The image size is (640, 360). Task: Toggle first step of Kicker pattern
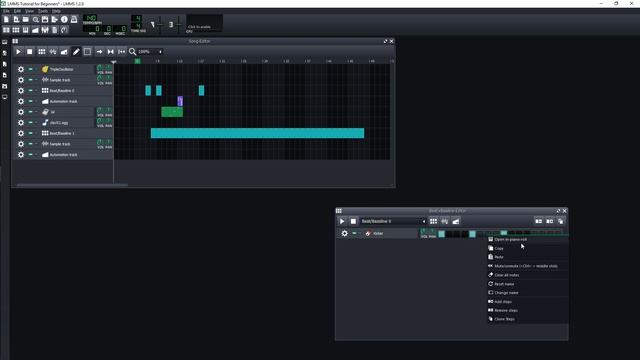[x=442, y=234]
